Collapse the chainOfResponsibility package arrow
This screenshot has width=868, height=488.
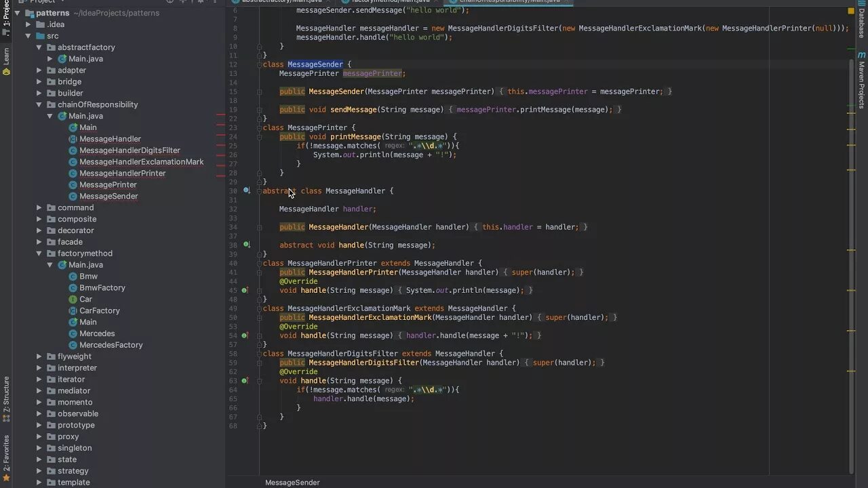[39, 105]
